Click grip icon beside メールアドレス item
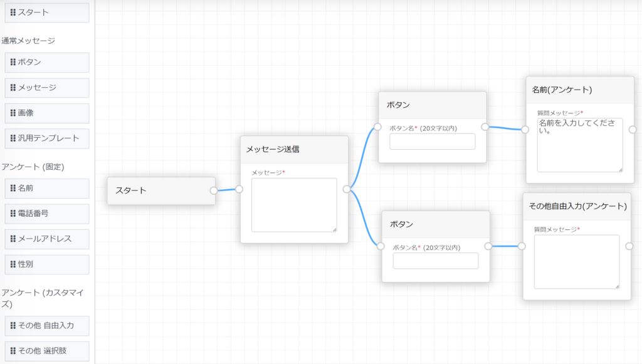Screen dimensions: 642x364 (x=13, y=239)
